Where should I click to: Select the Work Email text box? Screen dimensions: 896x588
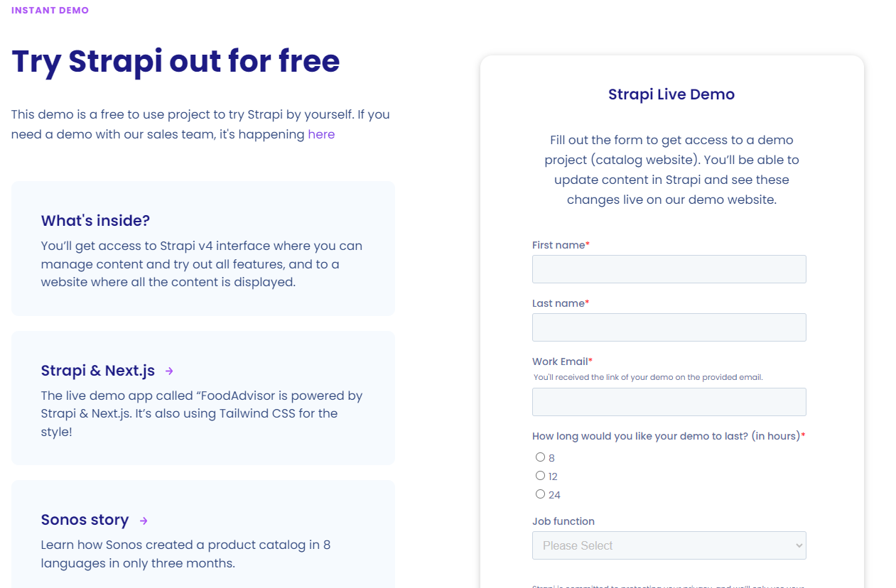click(669, 402)
